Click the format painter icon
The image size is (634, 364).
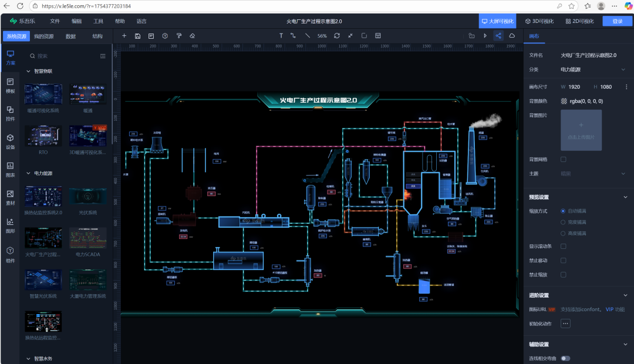(x=178, y=36)
